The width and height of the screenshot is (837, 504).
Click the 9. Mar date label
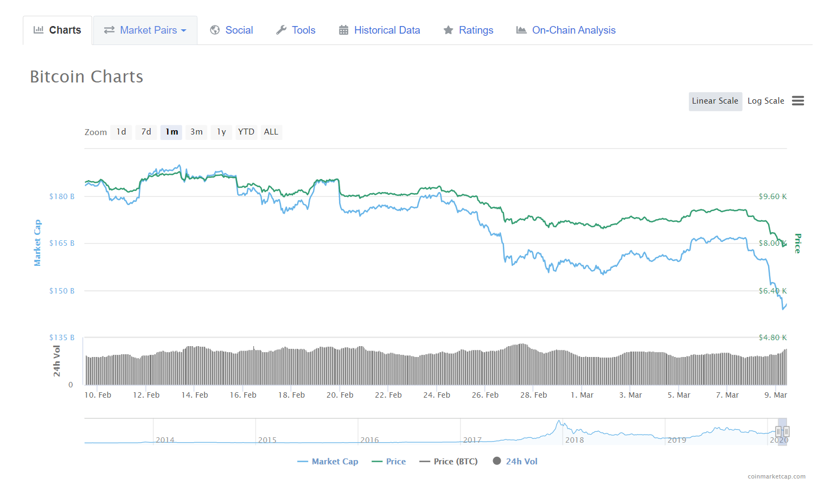[776, 395]
